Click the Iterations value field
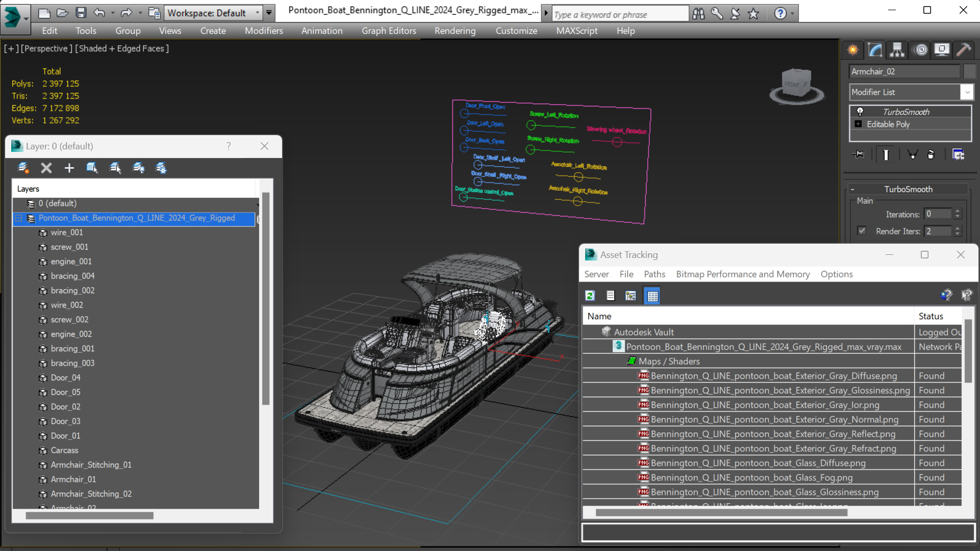 tap(938, 214)
